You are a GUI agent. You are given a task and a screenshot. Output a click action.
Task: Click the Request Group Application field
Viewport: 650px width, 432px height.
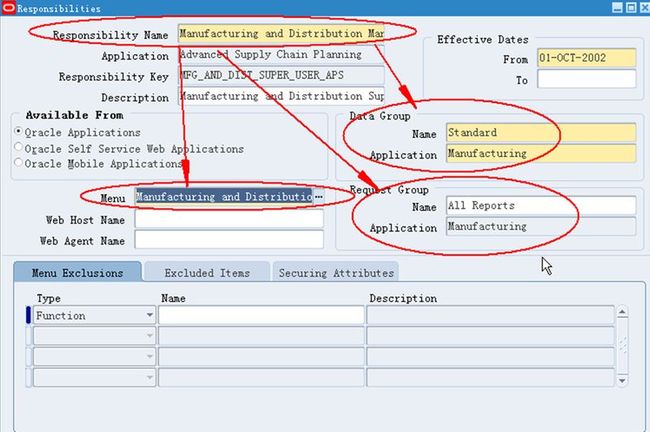point(541,226)
